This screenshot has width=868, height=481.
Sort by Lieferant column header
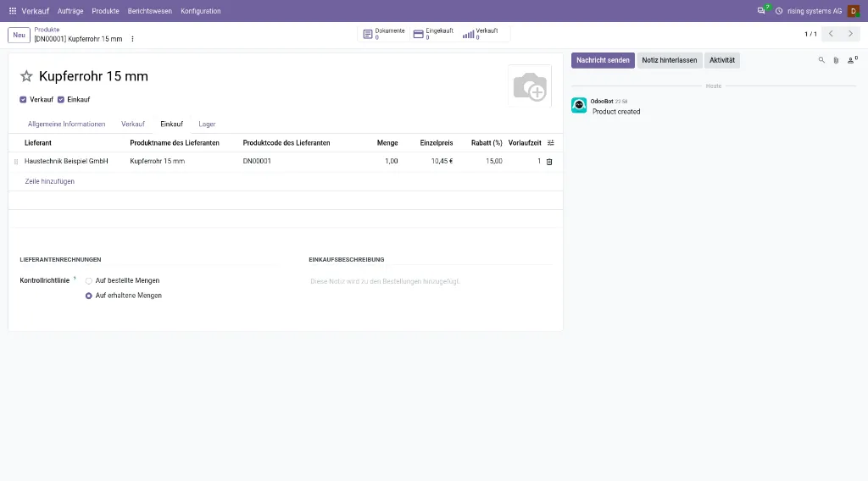[37, 143]
